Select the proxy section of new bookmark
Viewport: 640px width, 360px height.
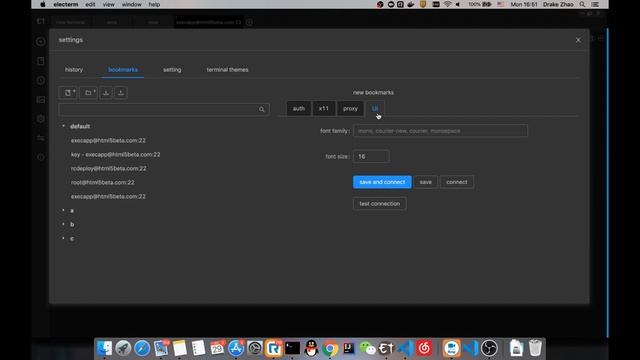pos(350,109)
